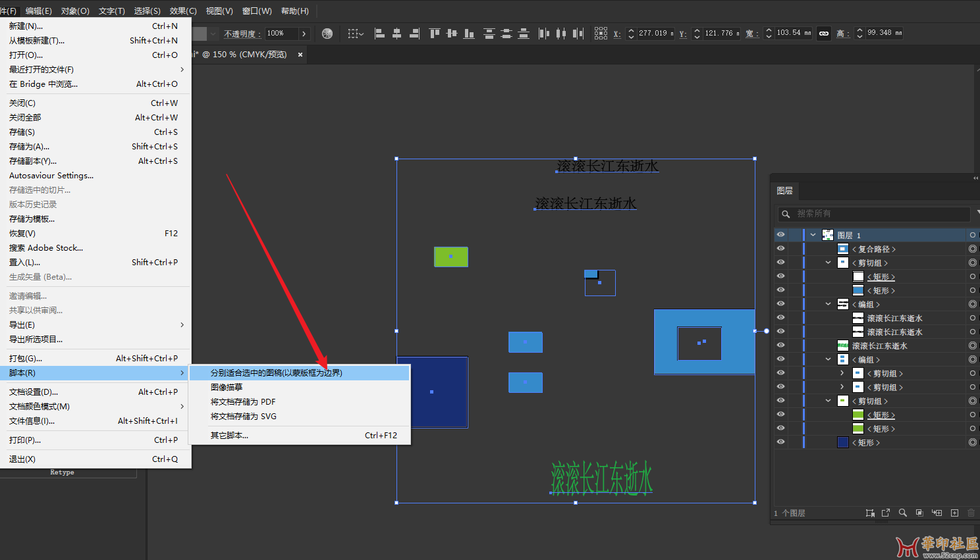Toggle eye of green underlined 矩形 row

pyautogui.click(x=780, y=415)
